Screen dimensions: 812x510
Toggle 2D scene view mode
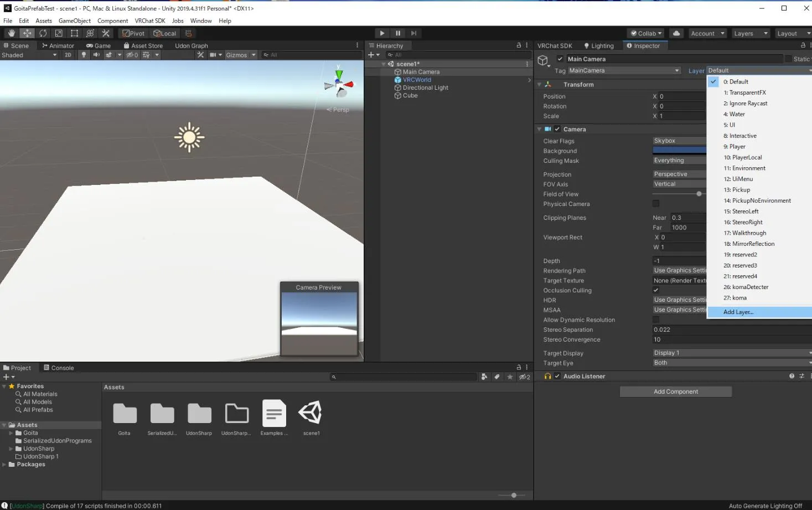pyautogui.click(x=68, y=55)
